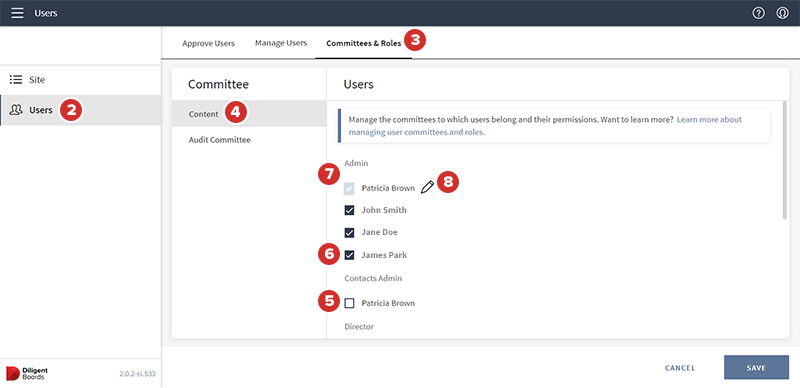Switch to the Manage Users tab
This screenshot has height=388, width=800.
point(281,43)
